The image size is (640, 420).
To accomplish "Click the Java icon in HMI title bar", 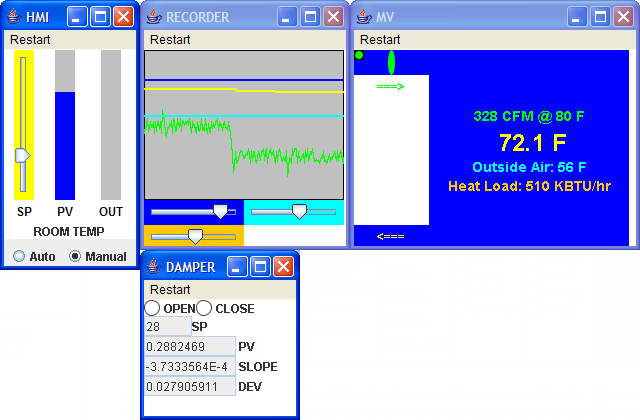I will coord(14,17).
